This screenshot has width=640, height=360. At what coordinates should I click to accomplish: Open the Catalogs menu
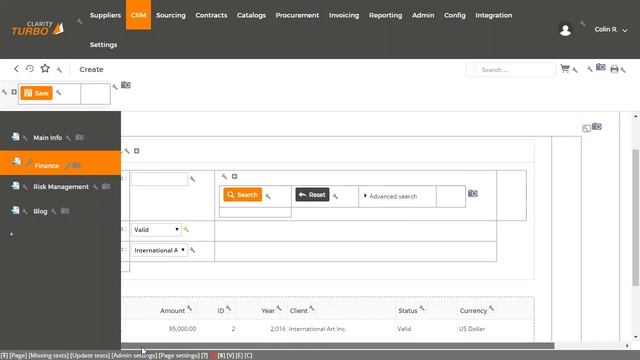point(251,15)
